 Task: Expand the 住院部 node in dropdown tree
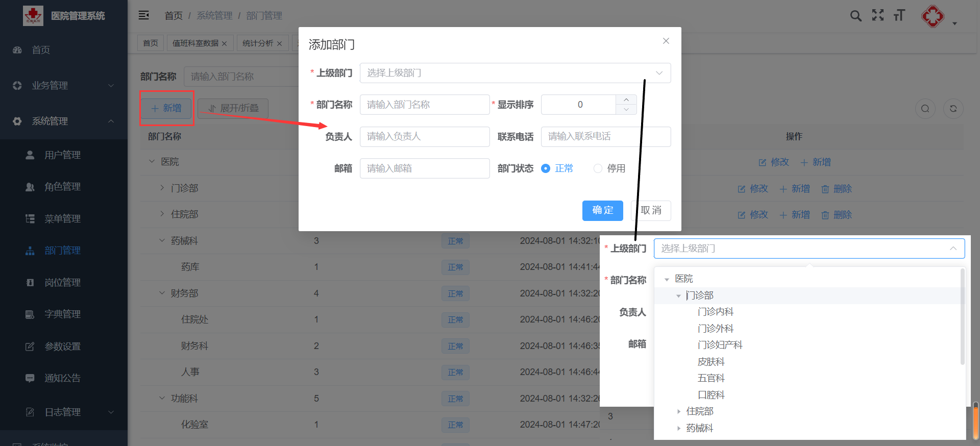[678, 411]
